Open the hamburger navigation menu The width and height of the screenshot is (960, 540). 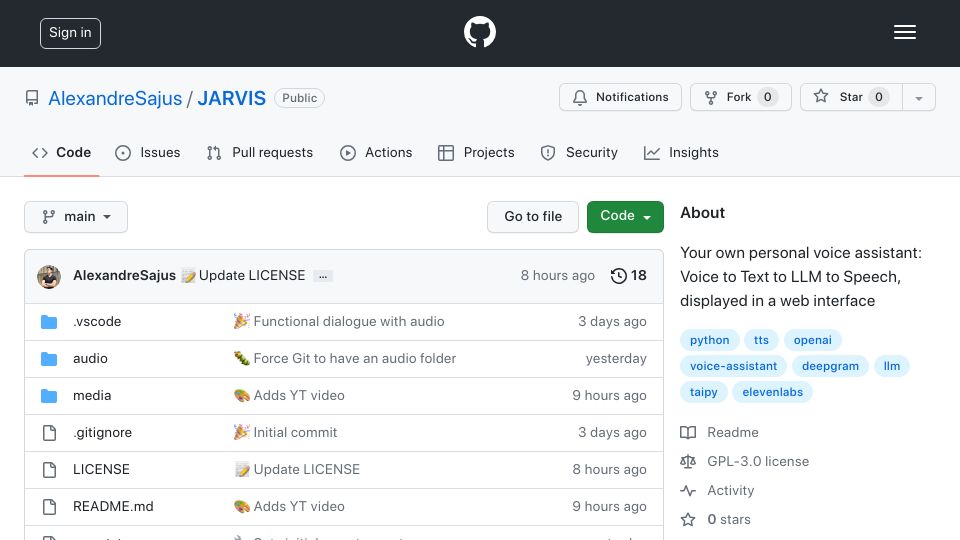click(904, 32)
